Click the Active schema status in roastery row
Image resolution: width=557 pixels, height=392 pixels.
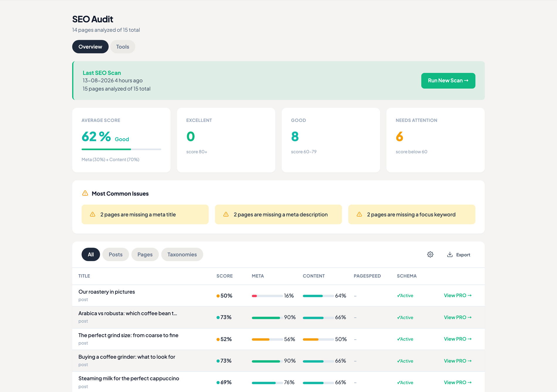[405, 296]
